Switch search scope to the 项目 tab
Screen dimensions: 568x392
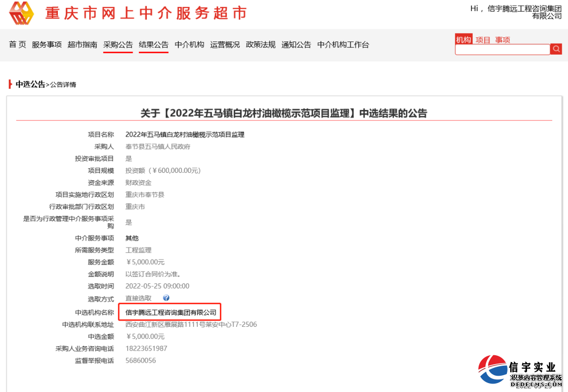[483, 39]
